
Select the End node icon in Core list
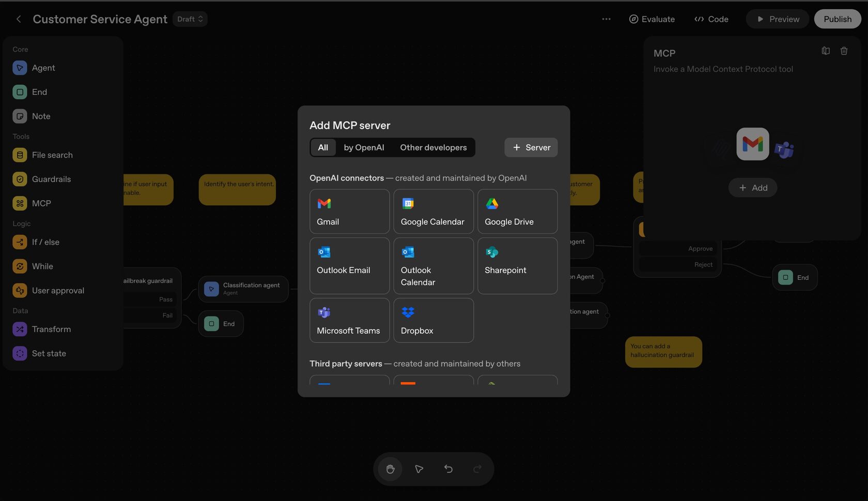[20, 92]
